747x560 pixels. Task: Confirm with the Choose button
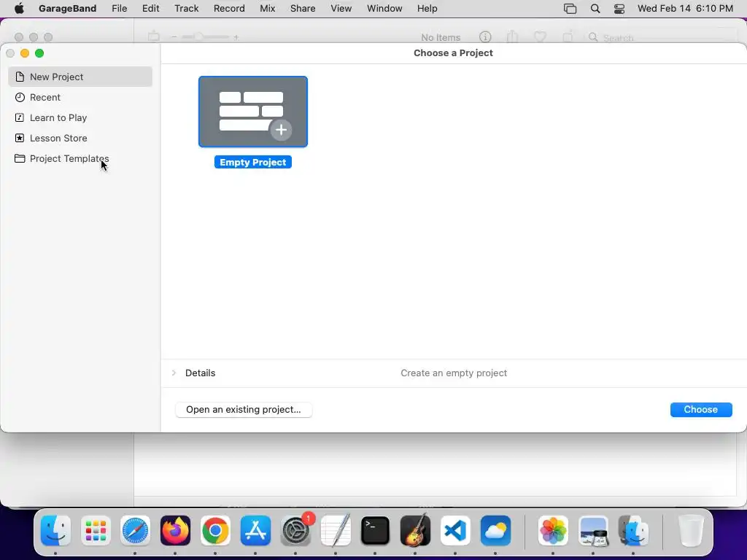701,410
